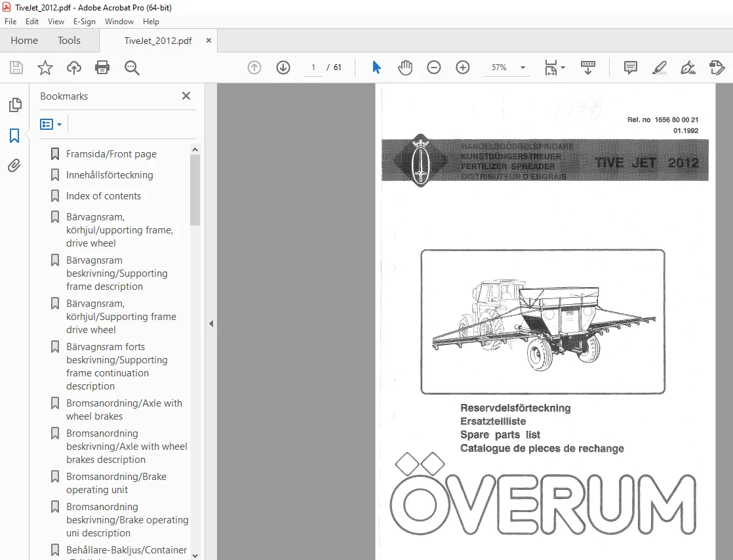Click the 'TIVE JET 2012' title
The height and width of the screenshot is (560, 733).
tap(646, 163)
